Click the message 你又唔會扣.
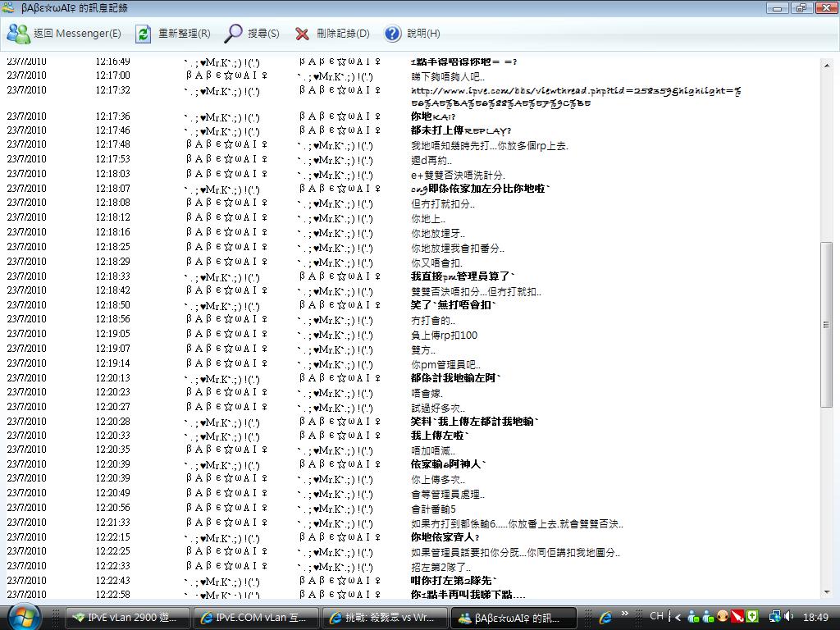Screen dimensions: 840x630 (x=436, y=263)
